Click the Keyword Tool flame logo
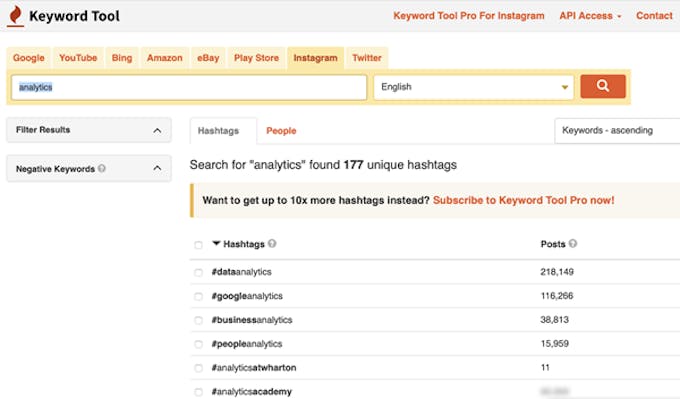Viewport: 680px width, 399px height. (x=16, y=16)
